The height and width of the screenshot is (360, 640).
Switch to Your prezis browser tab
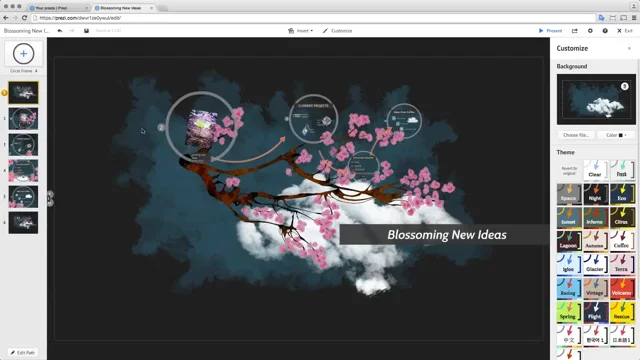[57, 8]
